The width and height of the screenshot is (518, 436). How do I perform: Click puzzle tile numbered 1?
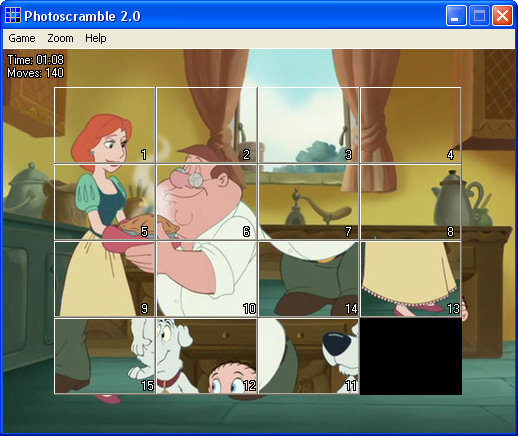[105, 125]
